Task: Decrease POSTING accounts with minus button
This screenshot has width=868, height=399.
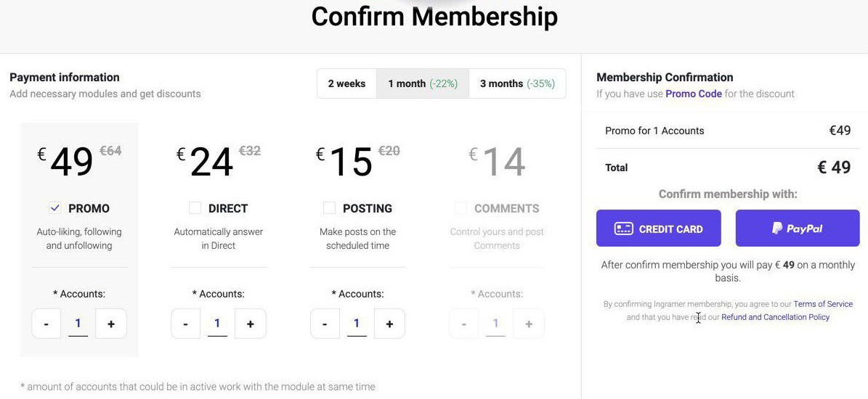Action: (325, 324)
